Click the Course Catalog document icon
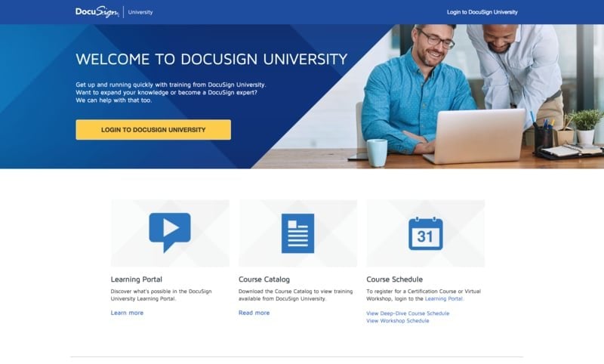Viewport: 604px width, 364px height. (x=297, y=233)
